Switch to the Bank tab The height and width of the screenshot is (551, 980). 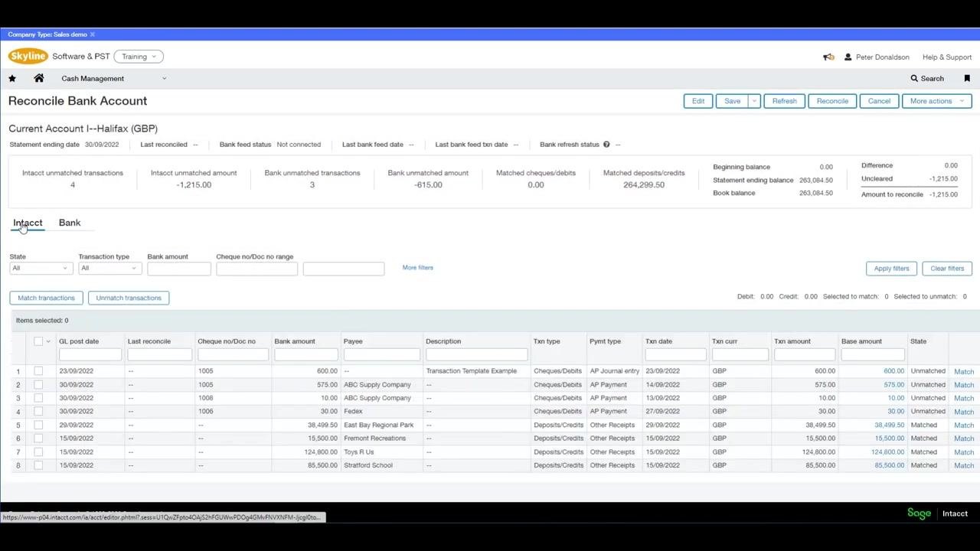[70, 223]
